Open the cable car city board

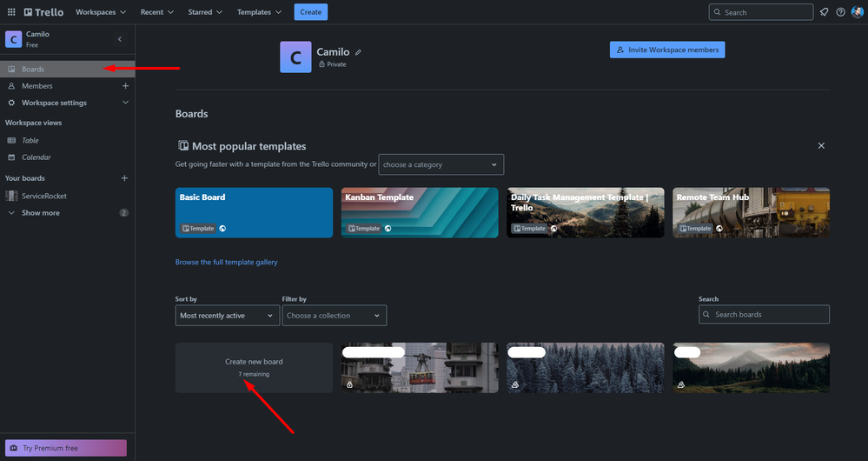(420, 367)
